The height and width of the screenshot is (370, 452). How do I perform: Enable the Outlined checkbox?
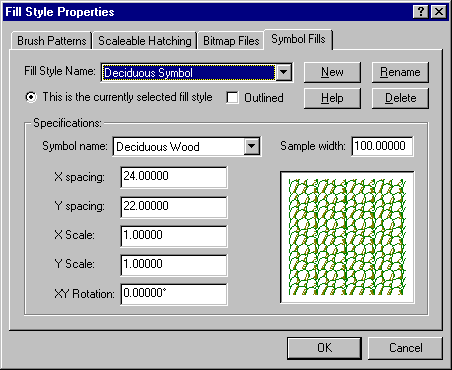point(232,98)
